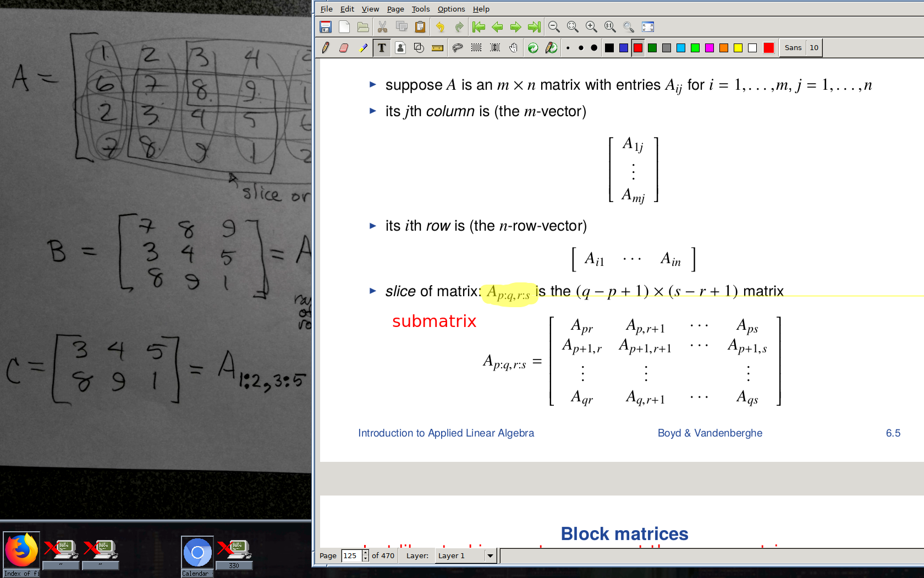
Task: Click the page number stepper up arrow
Action: pyautogui.click(x=365, y=553)
